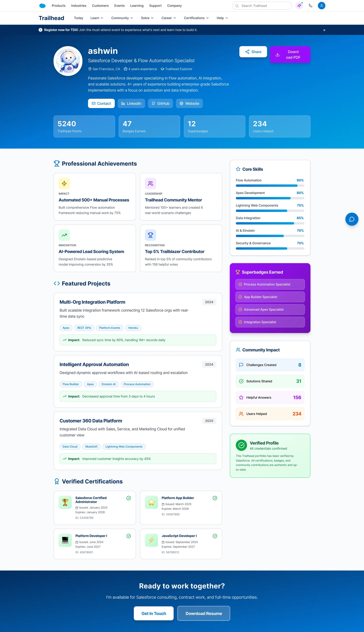This screenshot has width=364, height=632.
Task: Click the verified checkmark on JavaScript Developer I
Action: click(x=215, y=536)
